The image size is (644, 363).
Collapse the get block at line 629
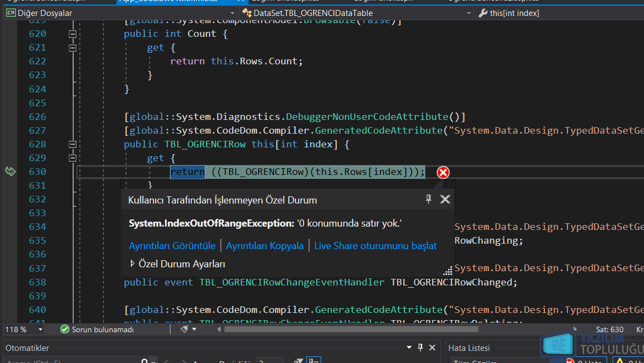[x=72, y=158]
